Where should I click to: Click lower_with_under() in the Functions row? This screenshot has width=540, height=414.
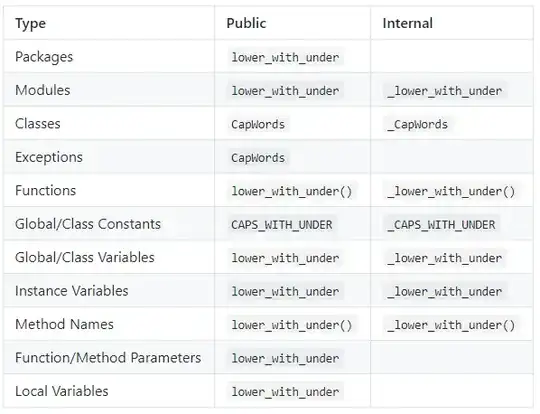pos(292,191)
